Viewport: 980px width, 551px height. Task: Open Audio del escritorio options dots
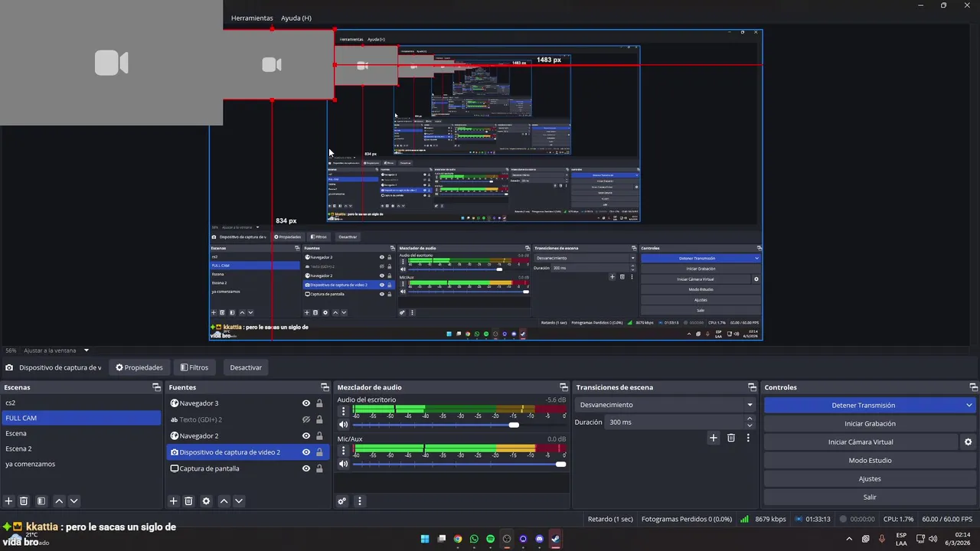coord(344,411)
